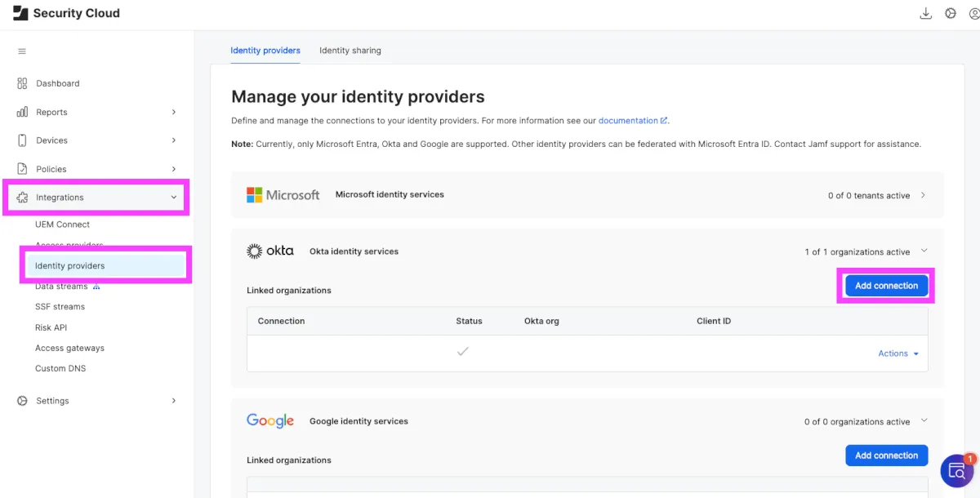Click the Security Cloud logo

[21, 13]
